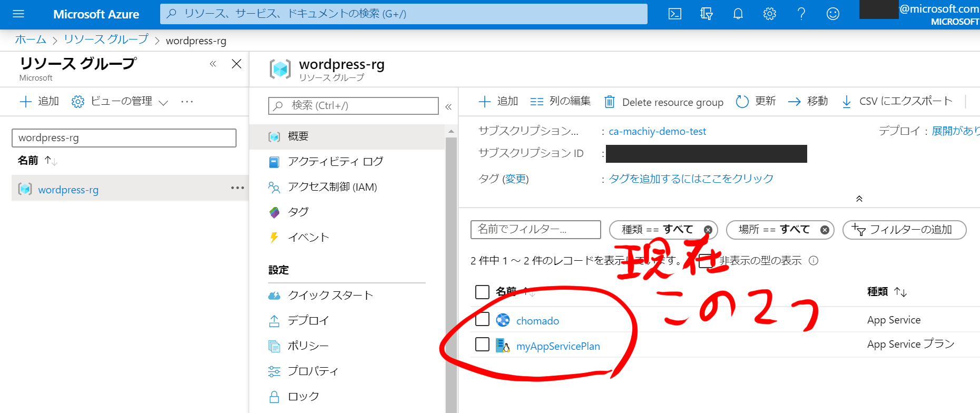Focus the global search box in top bar
Screen dimensions: 980x413
point(404,14)
